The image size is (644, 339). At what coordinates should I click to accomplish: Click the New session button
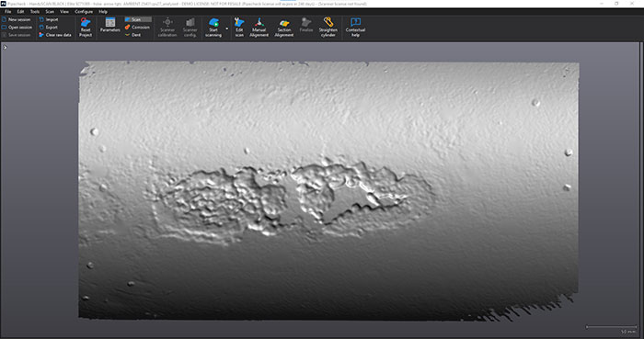(x=17, y=19)
